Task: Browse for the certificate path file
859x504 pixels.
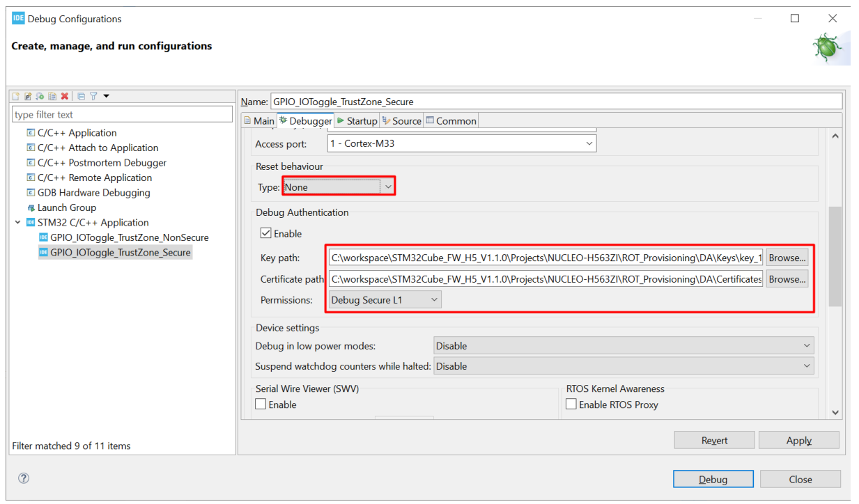Action: click(787, 279)
